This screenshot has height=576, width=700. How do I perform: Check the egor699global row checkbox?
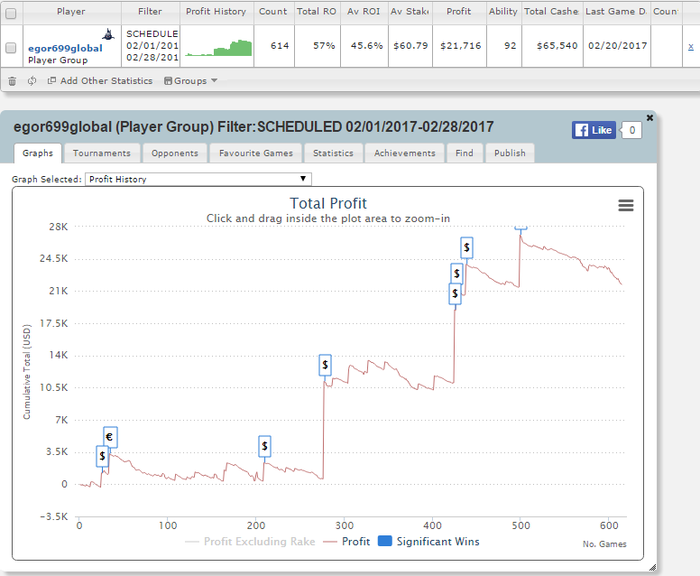click(x=11, y=48)
